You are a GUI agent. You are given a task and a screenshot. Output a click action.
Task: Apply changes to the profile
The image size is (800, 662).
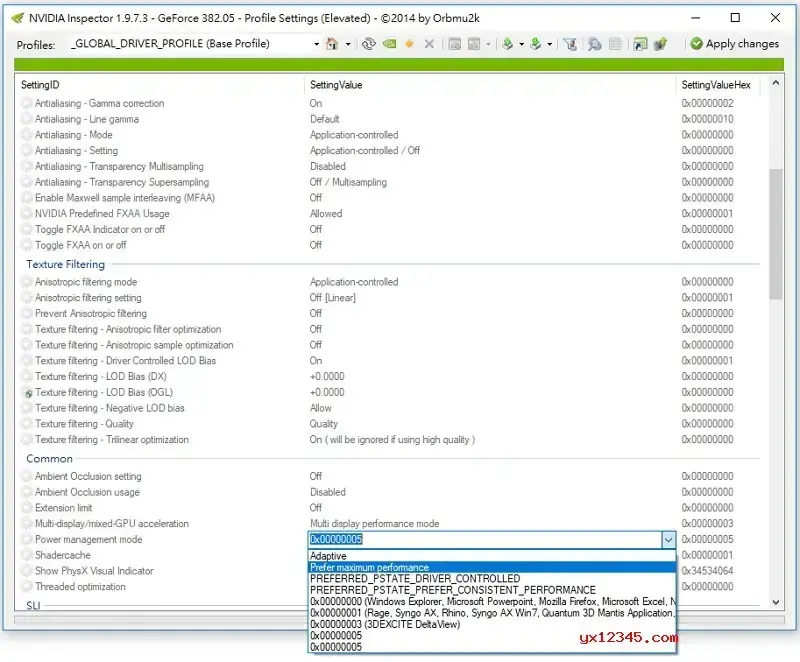pos(734,44)
